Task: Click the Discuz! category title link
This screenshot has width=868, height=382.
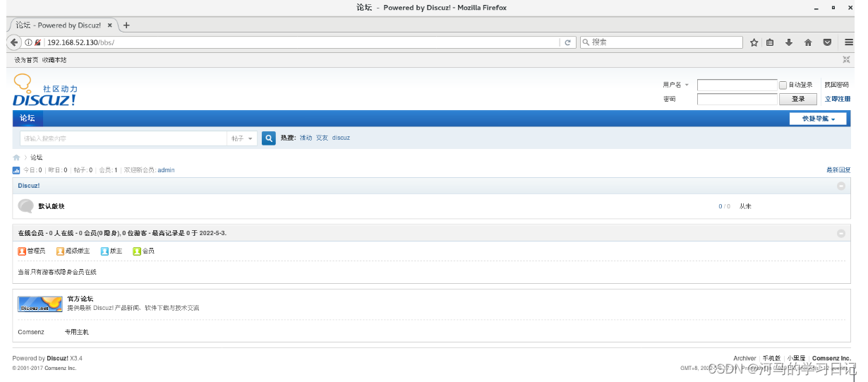Action: pos(29,186)
